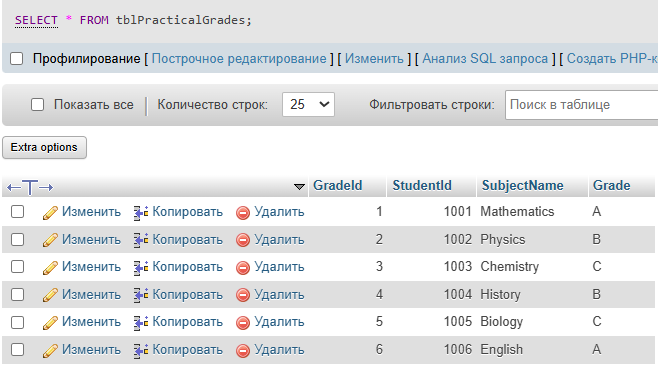Open Анализ SQL запроса link
The width and height of the screenshot is (658, 366).
(x=485, y=58)
